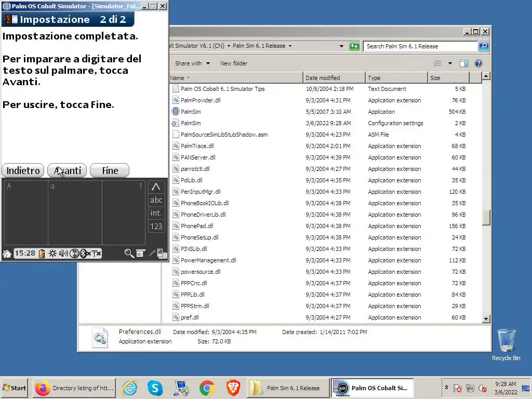532x399 pixels.
Task: Click refresh button beside Explorer address bar
Action: coord(354,46)
